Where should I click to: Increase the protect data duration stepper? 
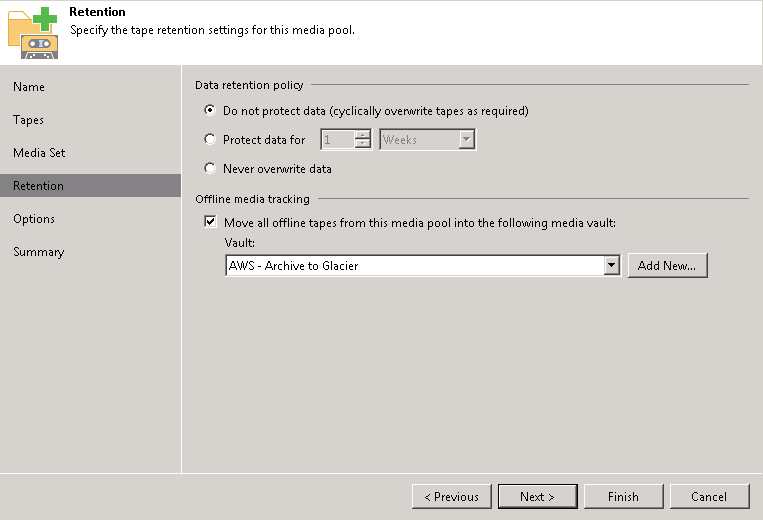pyautogui.click(x=363, y=135)
